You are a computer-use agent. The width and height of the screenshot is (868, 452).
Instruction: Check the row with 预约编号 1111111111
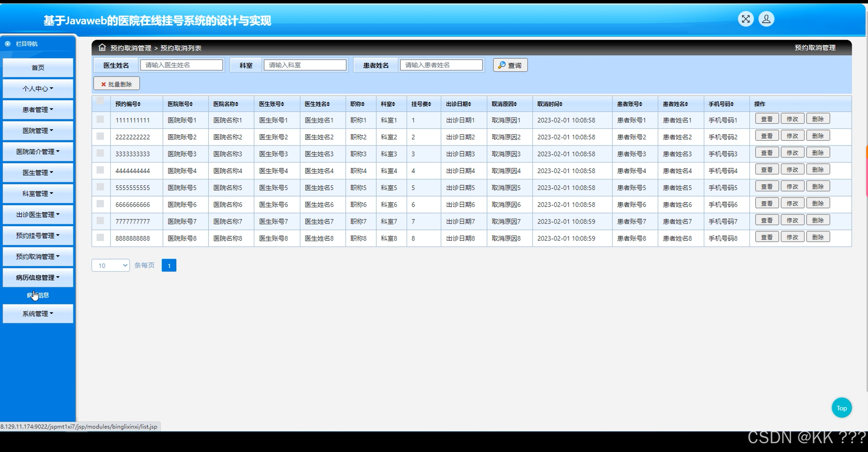tap(100, 119)
